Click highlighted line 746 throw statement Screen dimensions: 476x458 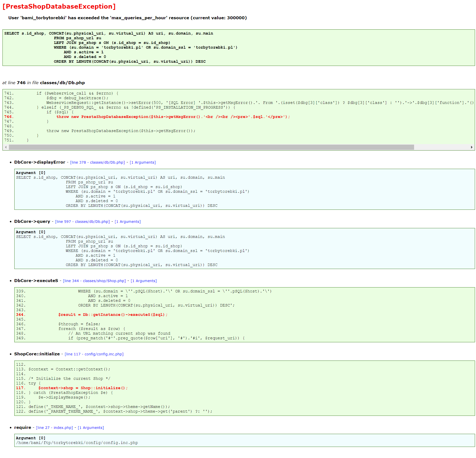point(173,117)
